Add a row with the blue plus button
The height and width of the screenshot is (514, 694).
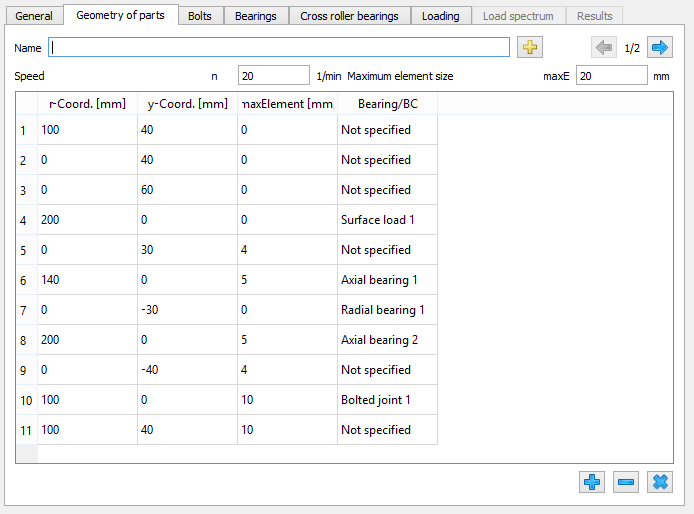coord(592,482)
